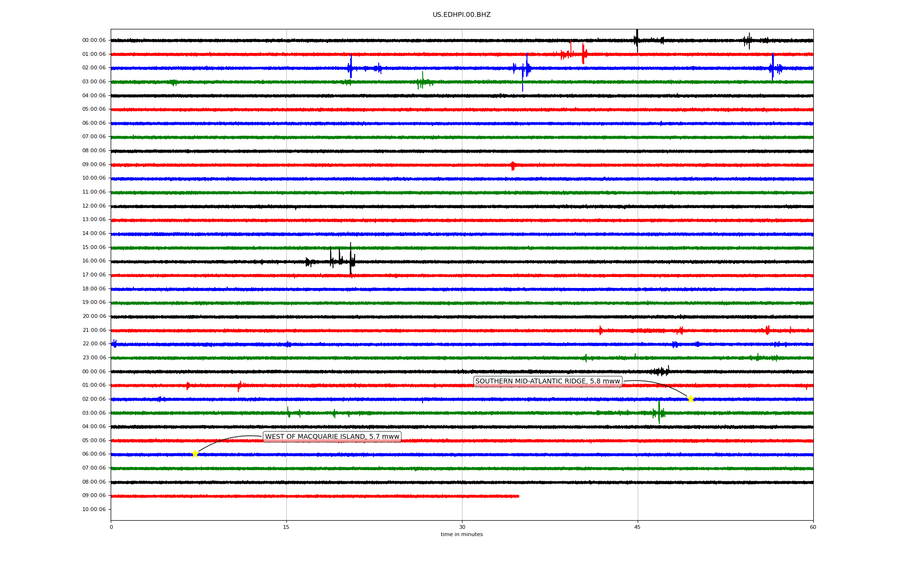Click the green spike near minute 47 on lower 03:00:06 trace
Viewport: 924px width, 578px height.
click(x=659, y=413)
